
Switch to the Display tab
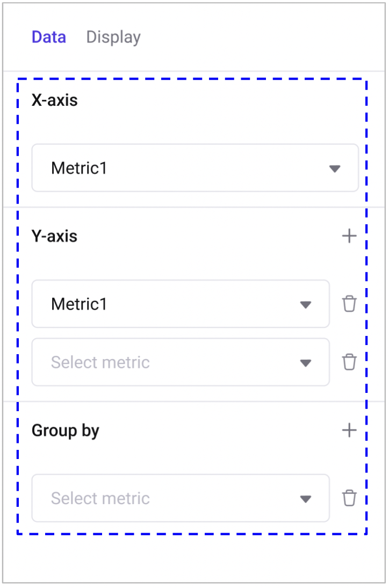[113, 37]
